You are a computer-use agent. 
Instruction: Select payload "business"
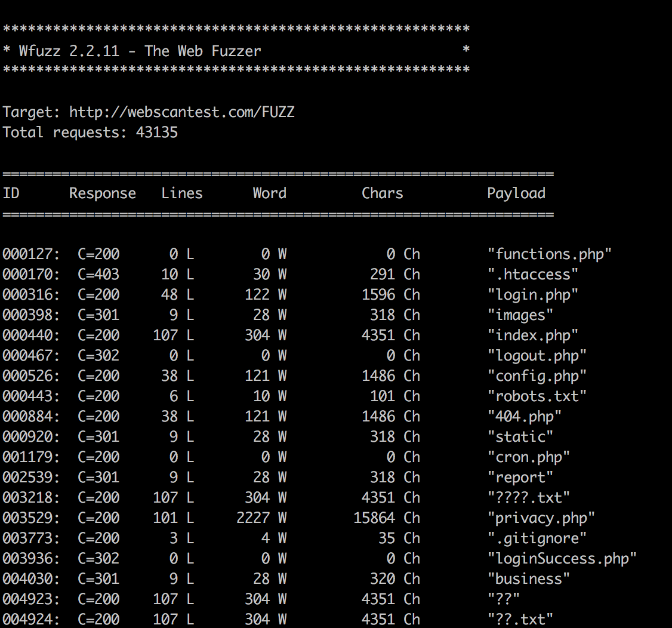pyautogui.click(x=528, y=578)
